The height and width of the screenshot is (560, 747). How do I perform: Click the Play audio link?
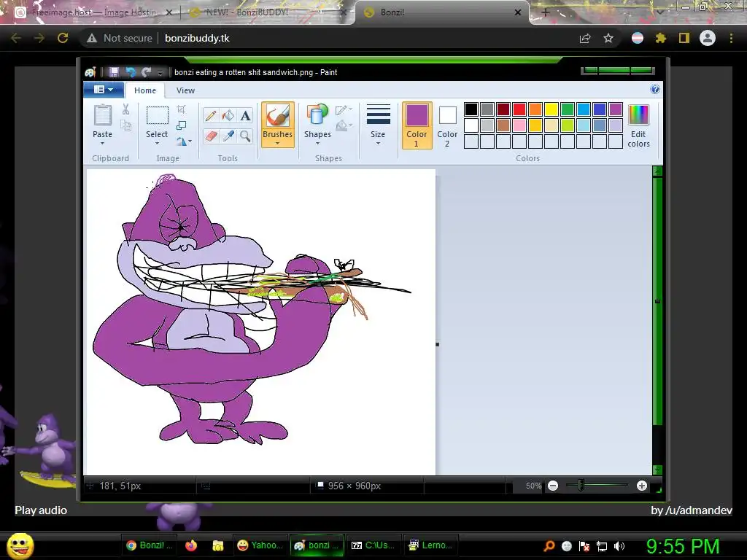pyautogui.click(x=41, y=510)
